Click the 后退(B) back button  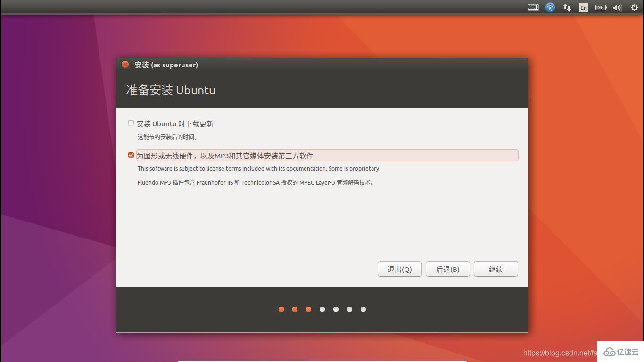[x=448, y=269]
